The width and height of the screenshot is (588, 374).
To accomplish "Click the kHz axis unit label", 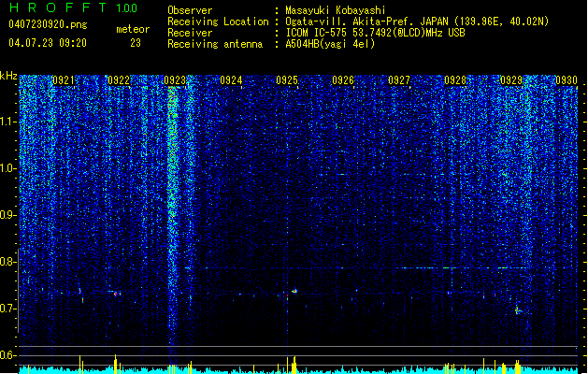I will [8, 76].
